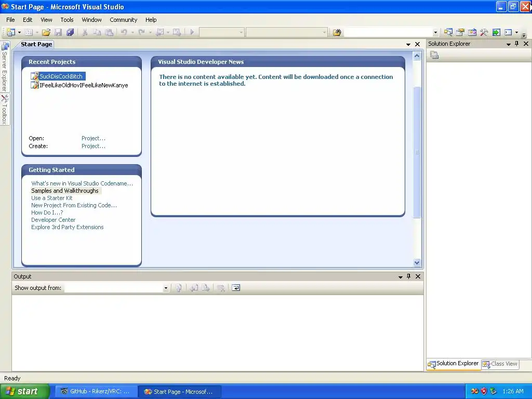Click Solution Explorer Properties toolbar icon
This screenshot has height=399, width=532.
434,55
